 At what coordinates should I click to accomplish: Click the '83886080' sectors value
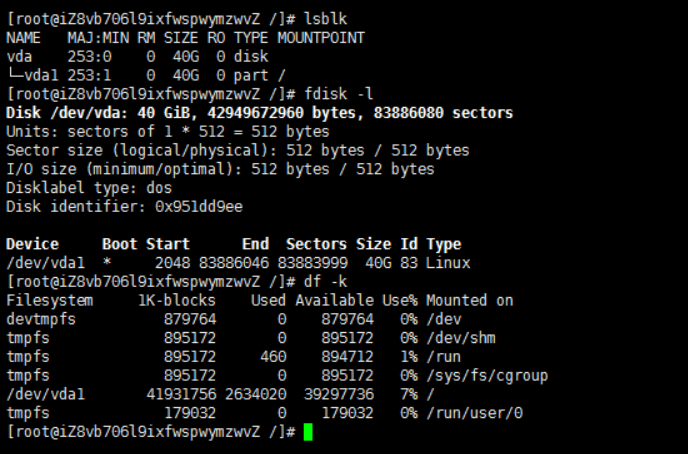click(409, 113)
